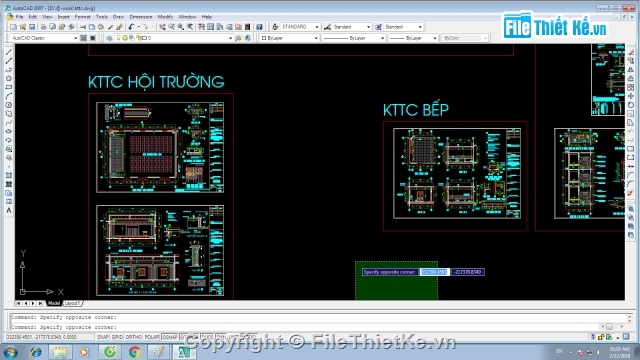Select the Polygon tool in Draw toolbar
The width and height of the screenshot is (640, 360).
pos(9,78)
